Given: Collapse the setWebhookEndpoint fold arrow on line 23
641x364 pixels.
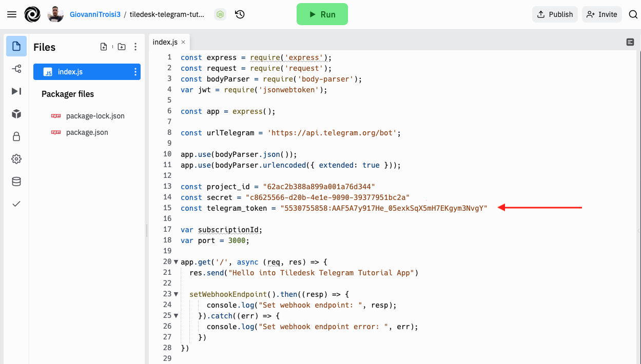Looking at the screenshot, I should [x=176, y=294].
